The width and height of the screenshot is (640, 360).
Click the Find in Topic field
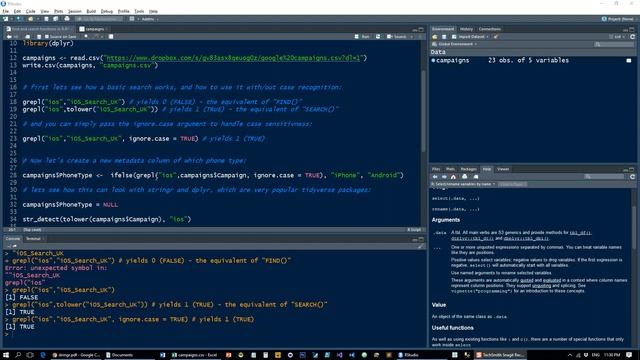[x=513, y=184]
